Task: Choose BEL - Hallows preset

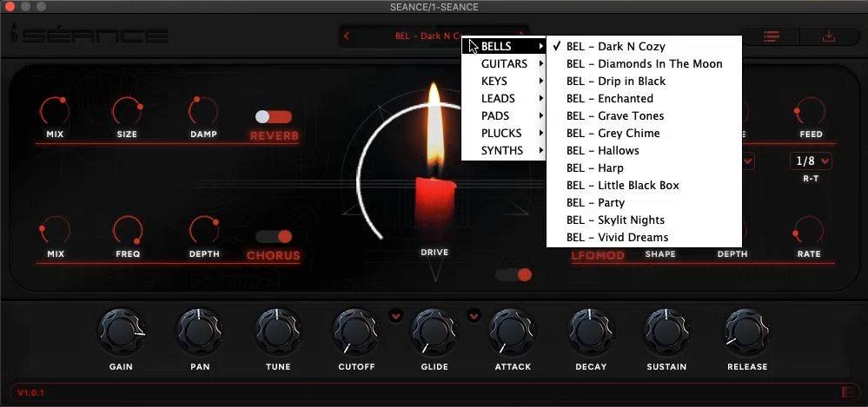Action: 644,150
